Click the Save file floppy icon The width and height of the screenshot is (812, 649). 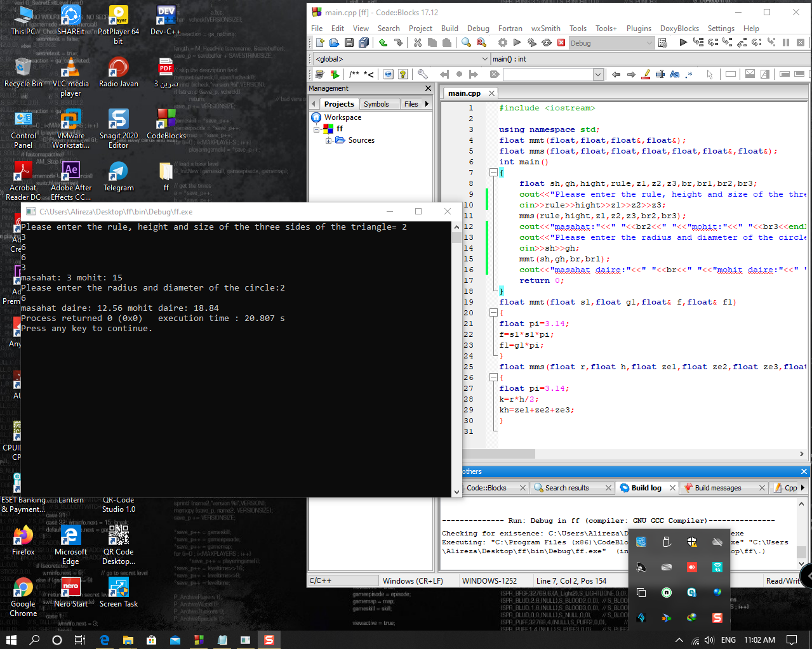[349, 43]
